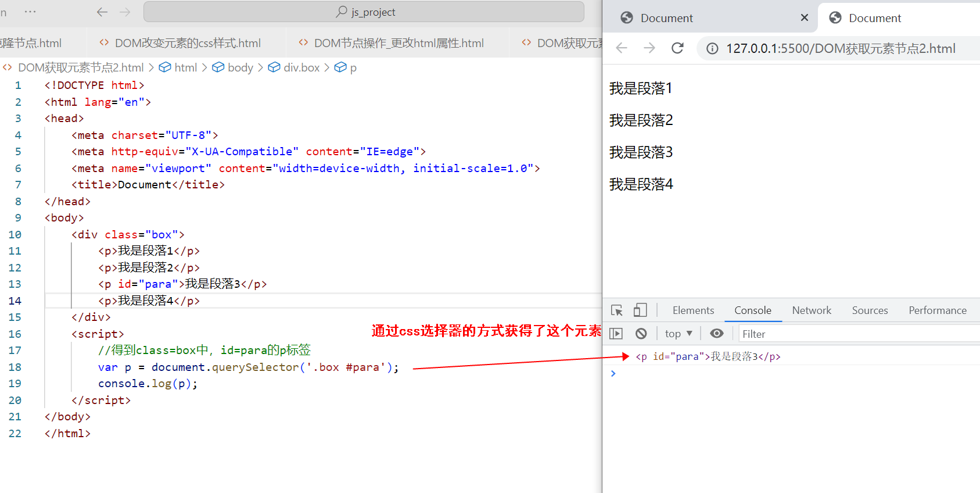Open the VS Code more actions ellipsis
This screenshot has width=980, height=493.
click(30, 12)
